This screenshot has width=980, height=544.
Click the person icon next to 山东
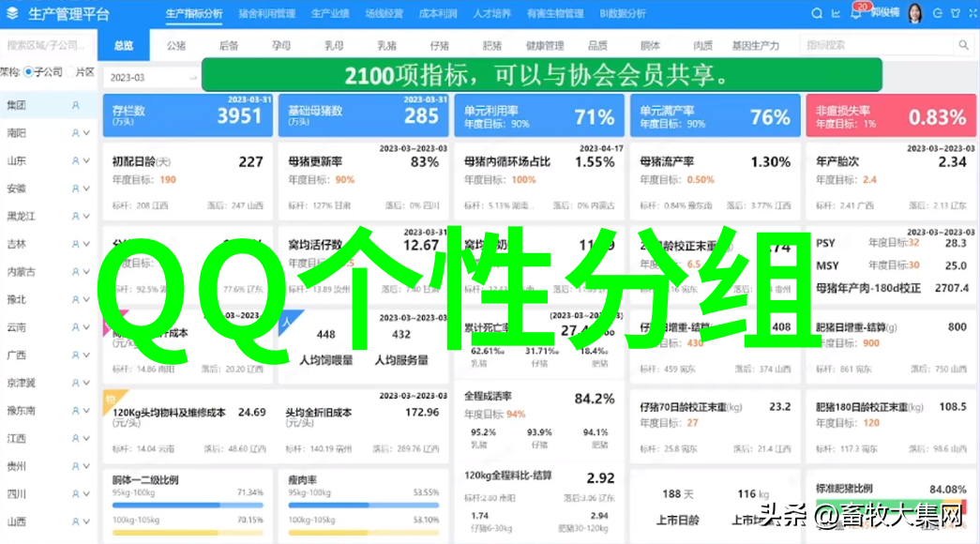point(76,160)
